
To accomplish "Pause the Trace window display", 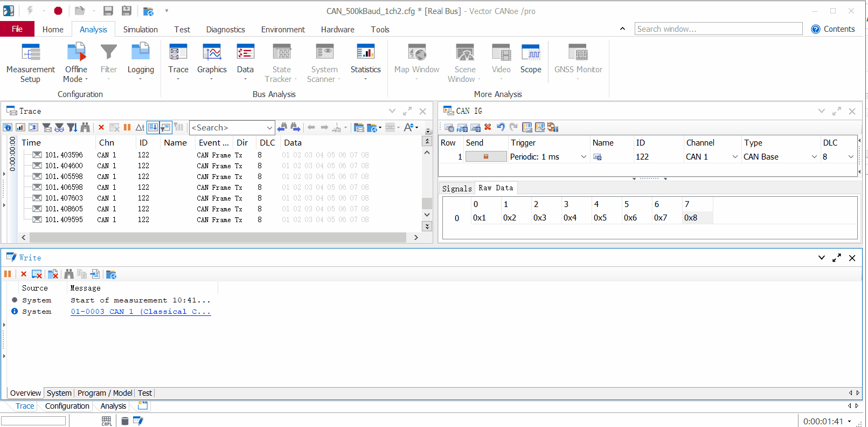I will (127, 128).
